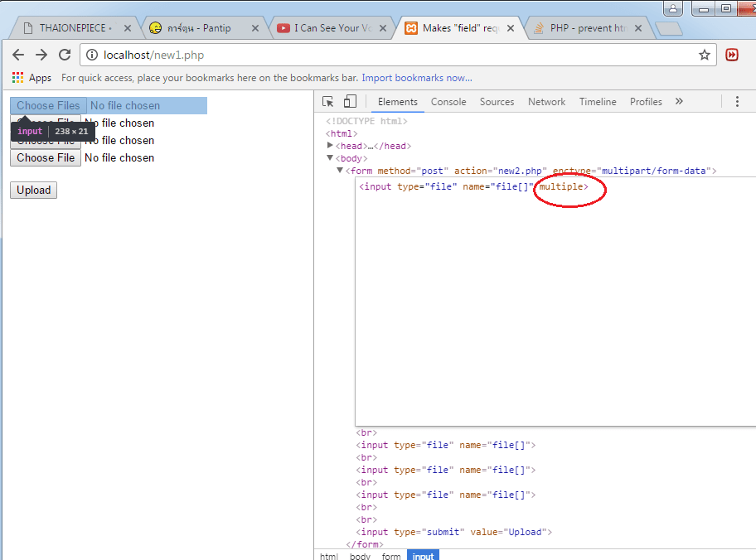Open the Apps bookmarks shortcut
Screen dimensions: 756x560
pyautogui.click(x=31, y=78)
